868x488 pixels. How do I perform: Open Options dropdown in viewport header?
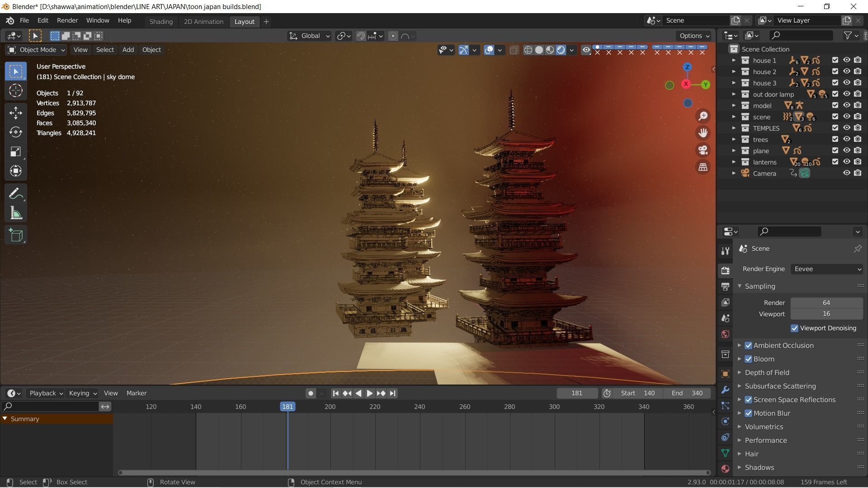[x=694, y=36]
